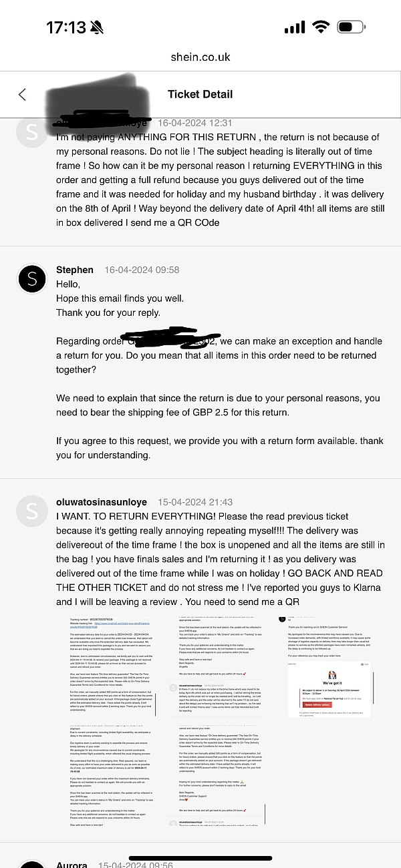Tap the 16-04-2024 09:58 timestamp

pos(142,270)
